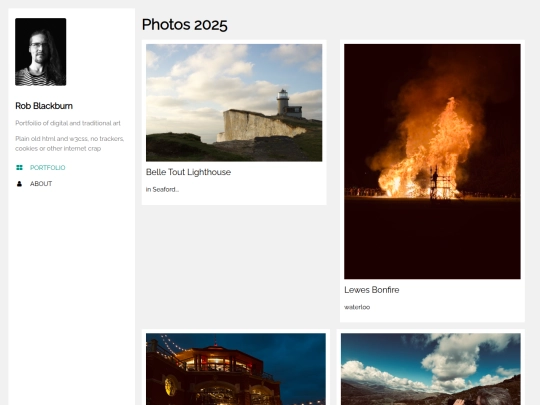Click the About person icon
The width and height of the screenshot is (540, 405).
coord(19,184)
